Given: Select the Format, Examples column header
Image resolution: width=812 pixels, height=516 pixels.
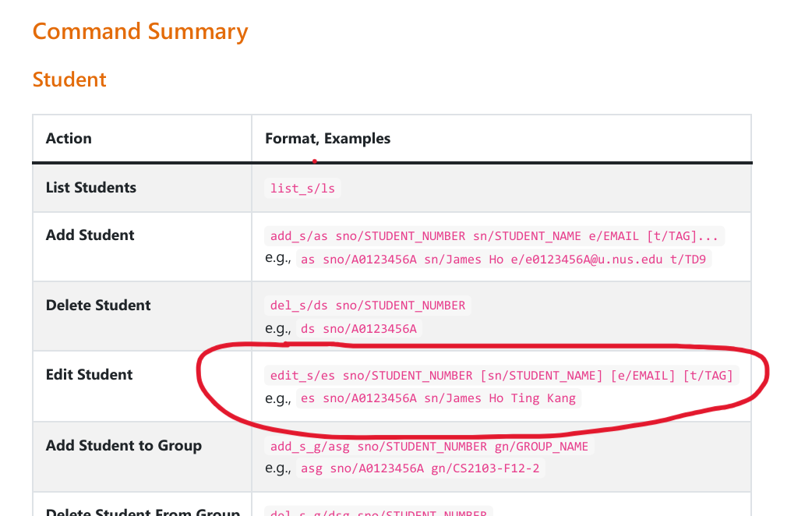Looking at the screenshot, I should (x=328, y=138).
